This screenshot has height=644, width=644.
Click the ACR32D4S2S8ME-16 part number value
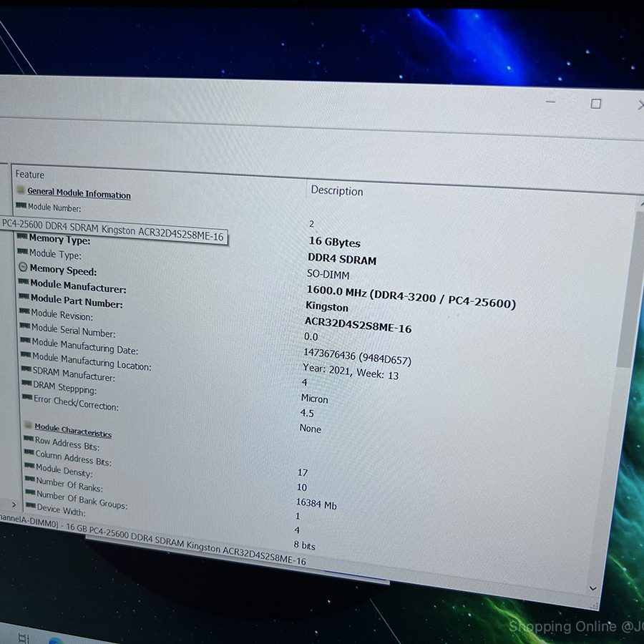click(x=358, y=324)
